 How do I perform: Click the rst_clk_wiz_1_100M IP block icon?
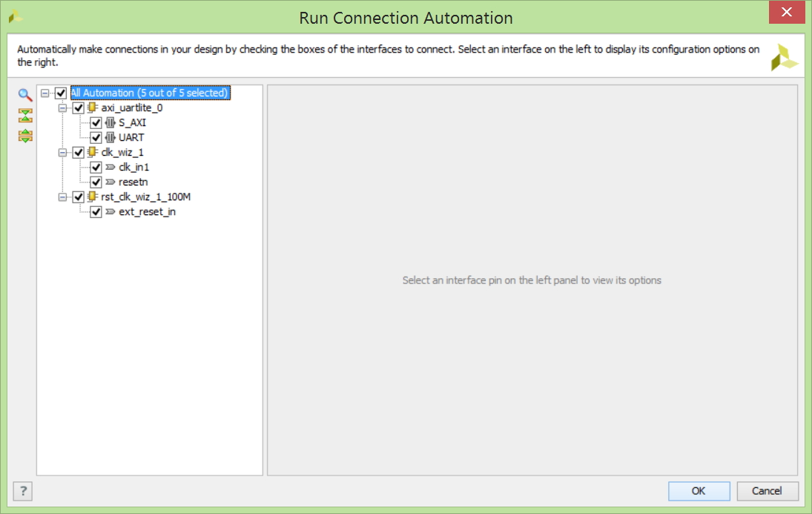click(x=92, y=197)
